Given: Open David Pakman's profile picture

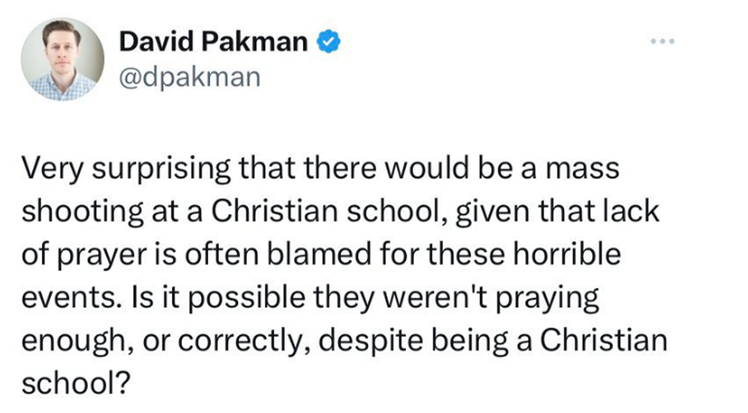Looking at the screenshot, I should click(62, 59).
